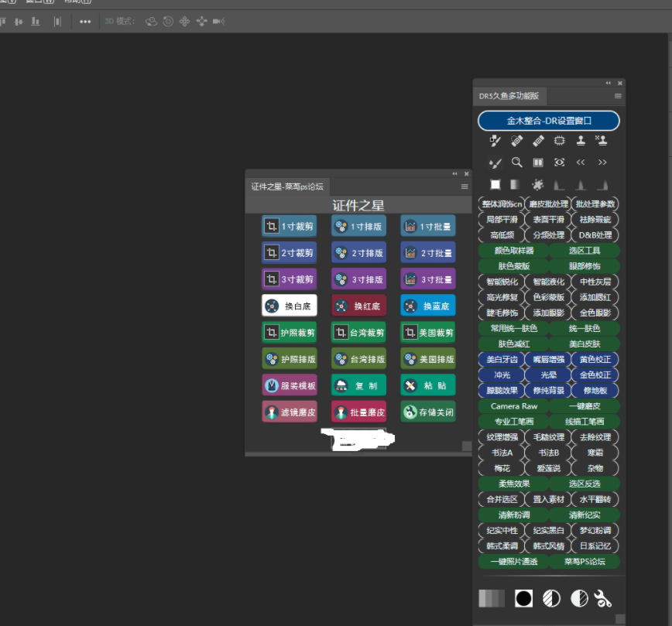Click the black circle mask icon
Image resolution: width=672 pixels, height=626 pixels.
pos(524,598)
